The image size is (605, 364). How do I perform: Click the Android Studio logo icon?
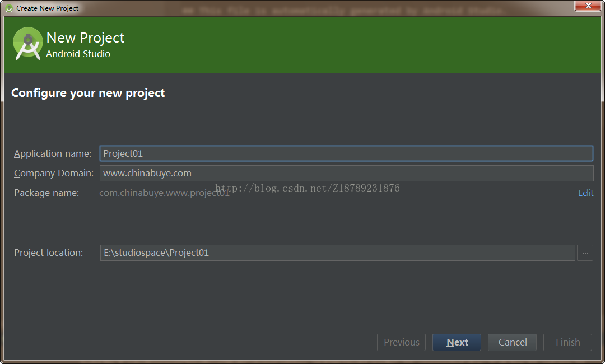(28, 44)
